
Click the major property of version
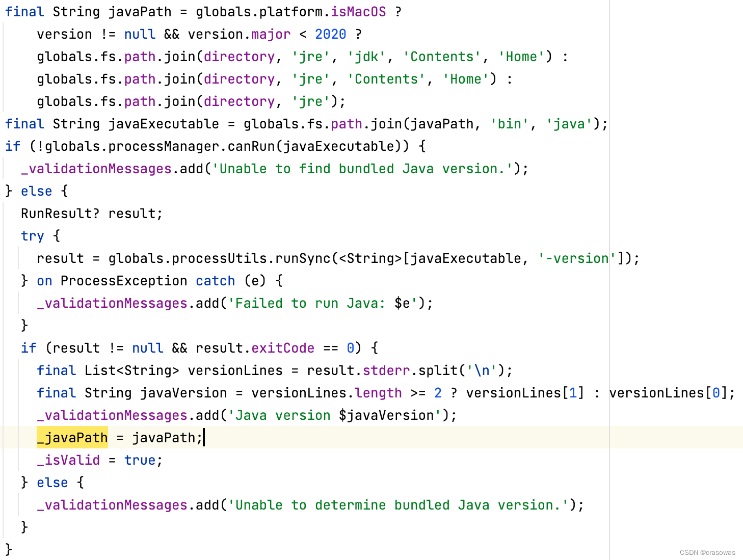click(x=271, y=34)
